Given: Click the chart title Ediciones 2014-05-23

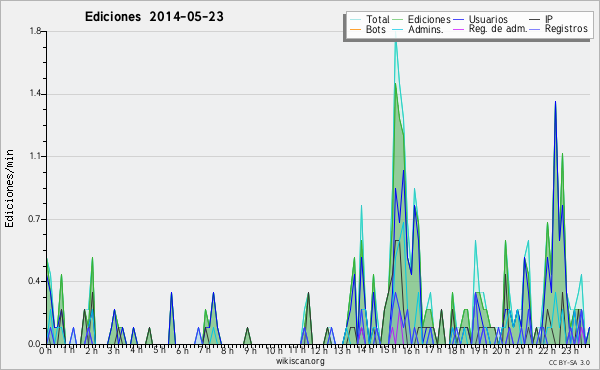Looking at the screenshot, I should tap(154, 17).
